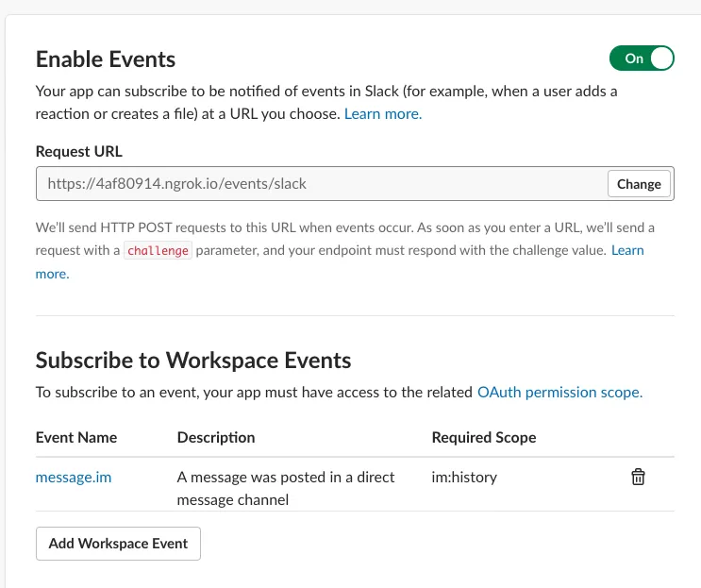Viewport: 701px width, 588px height.
Task: Click the Enable Events heading
Action: 106,59
